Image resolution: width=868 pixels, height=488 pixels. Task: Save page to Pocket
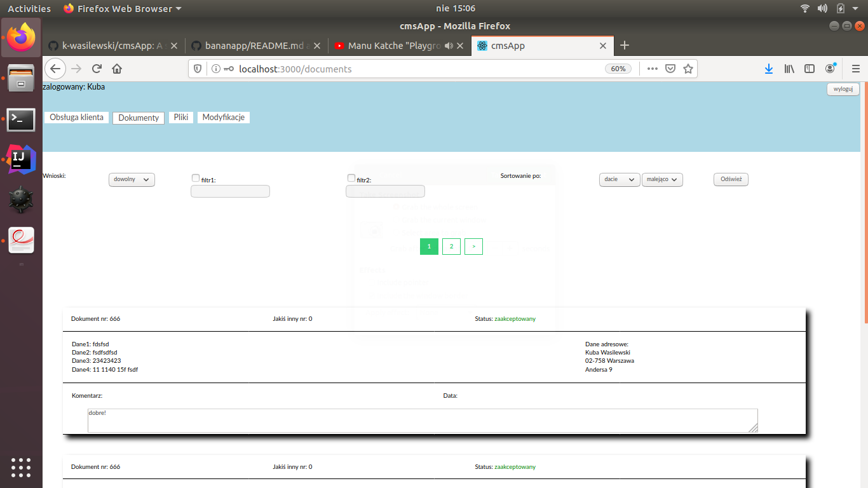670,69
